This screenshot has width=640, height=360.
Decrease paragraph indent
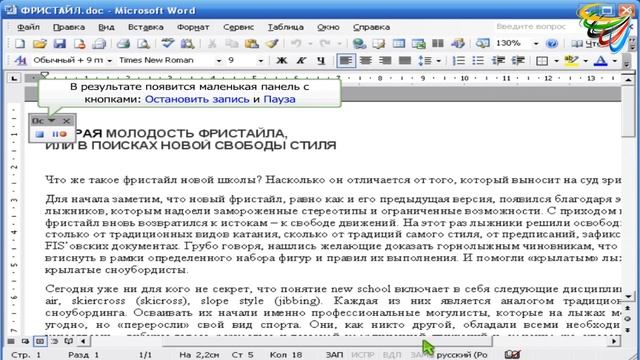(x=498, y=61)
